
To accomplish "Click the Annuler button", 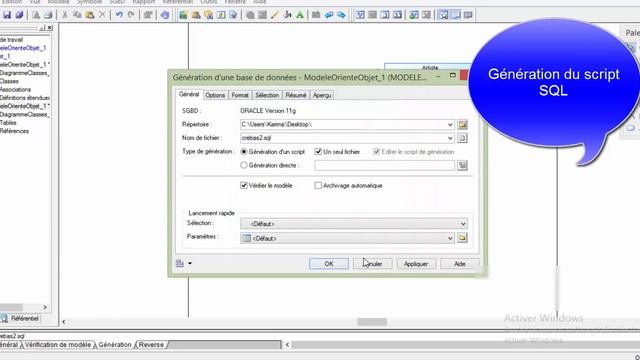I will point(373,264).
